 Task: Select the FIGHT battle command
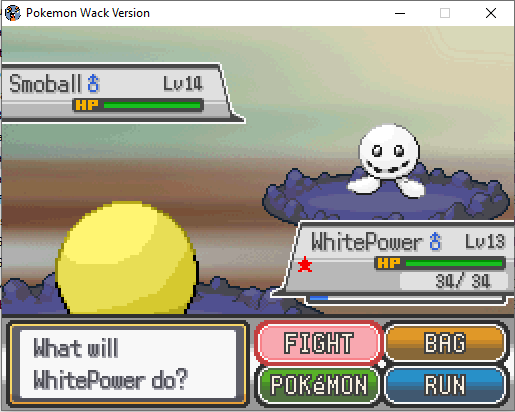click(x=318, y=343)
